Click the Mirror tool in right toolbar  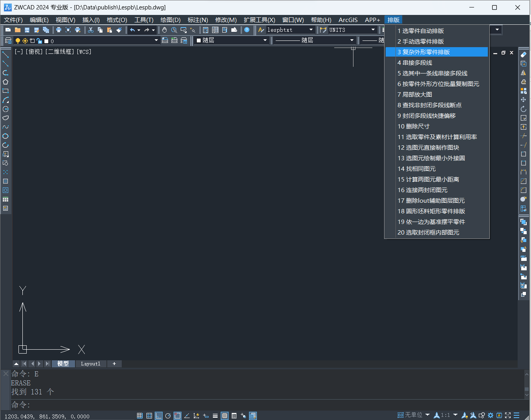tap(524, 73)
